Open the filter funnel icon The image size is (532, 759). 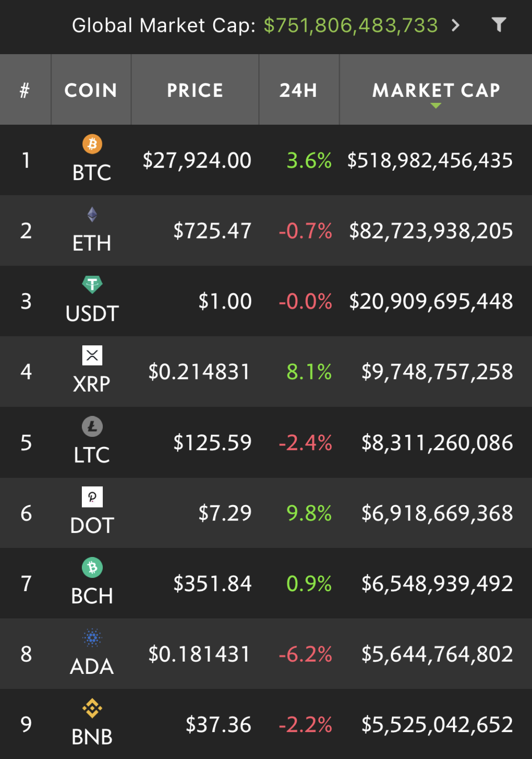coord(499,25)
